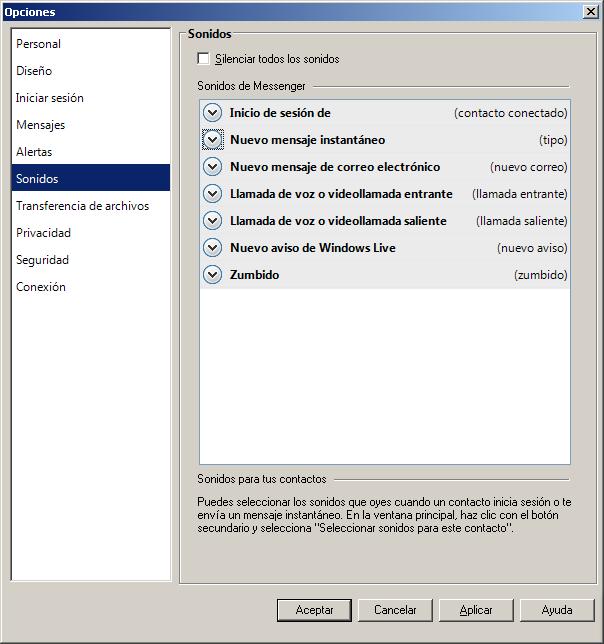Apply changes with the Aplicar button

pyautogui.click(x=476, y=610)
